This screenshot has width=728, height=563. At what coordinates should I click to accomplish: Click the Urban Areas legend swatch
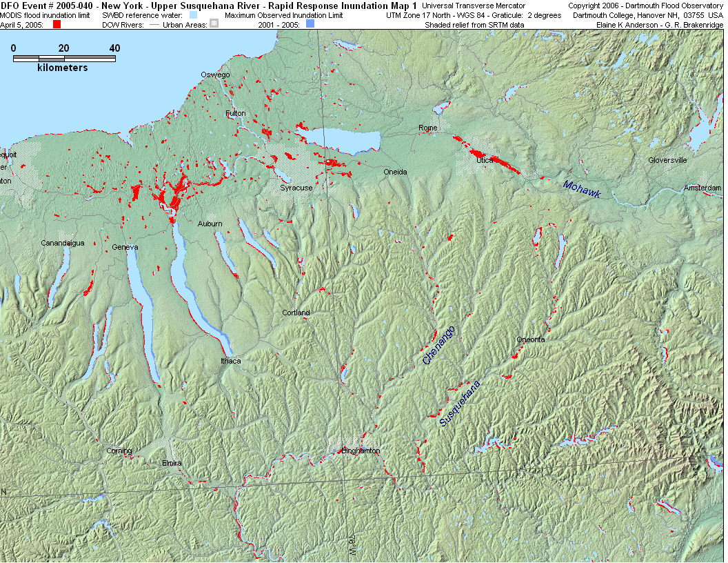pyautogui.click(x=214, y=24)
